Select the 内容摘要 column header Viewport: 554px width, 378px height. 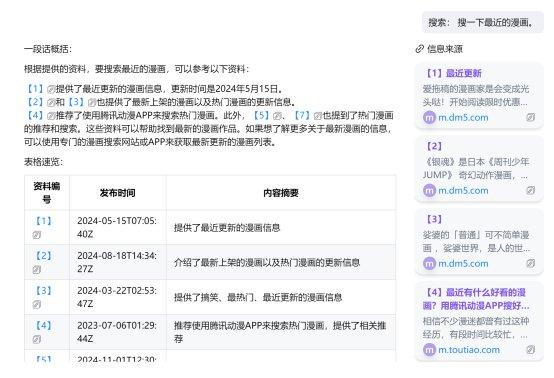tap(281, 193)
